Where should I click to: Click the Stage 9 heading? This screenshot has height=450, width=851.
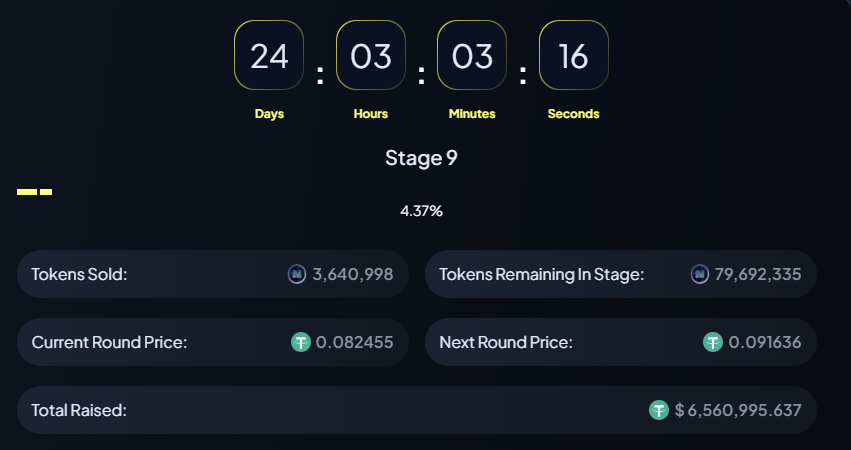tap(421, 158)
